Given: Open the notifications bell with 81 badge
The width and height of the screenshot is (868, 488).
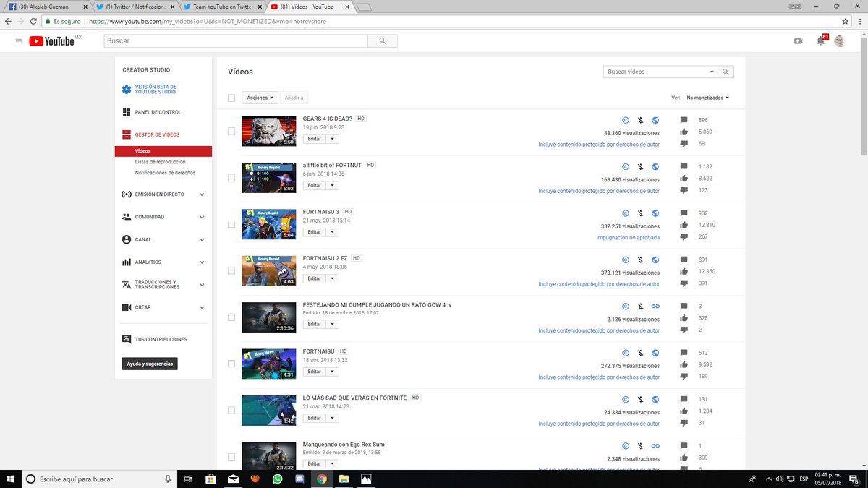Looking at the screenshot, I should pyautogui.click(x=821, y=40).
